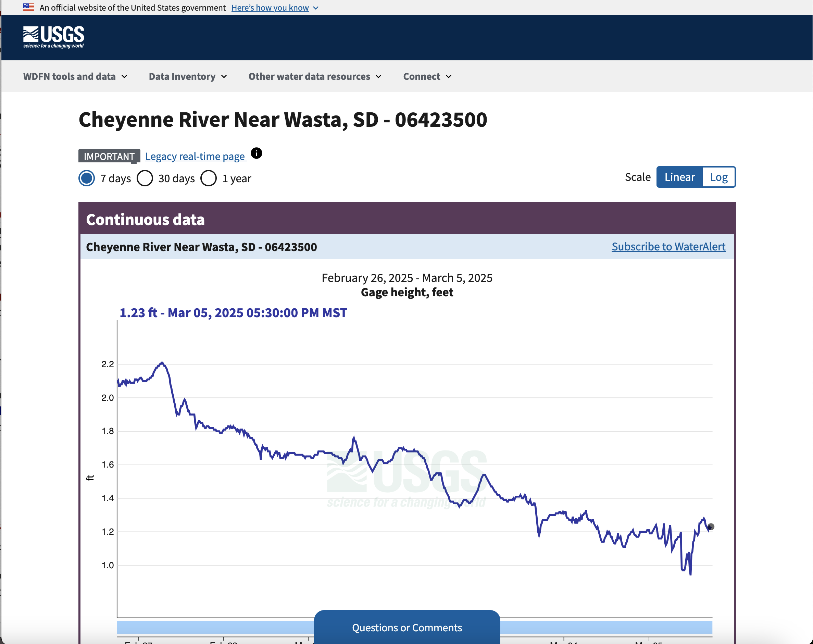Click the gage height line near its 2.2 peak
Image resolution: width=813 pixels, height=644 pixels.
click(162, 363)
